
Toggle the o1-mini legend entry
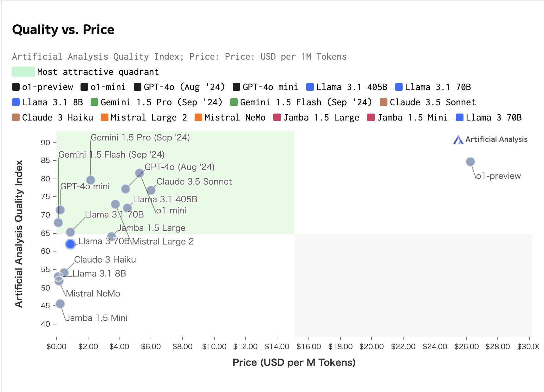tap(107, 87)
